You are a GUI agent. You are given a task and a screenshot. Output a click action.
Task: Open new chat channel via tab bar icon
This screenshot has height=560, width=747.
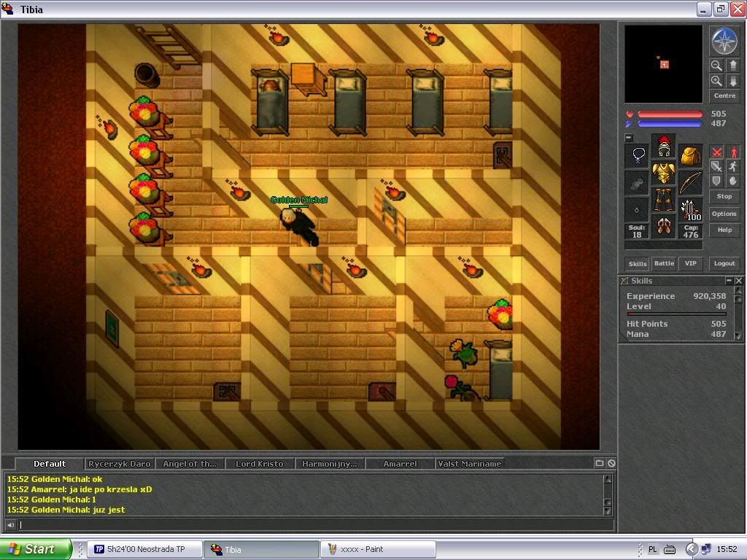click(x=600, y=463)
